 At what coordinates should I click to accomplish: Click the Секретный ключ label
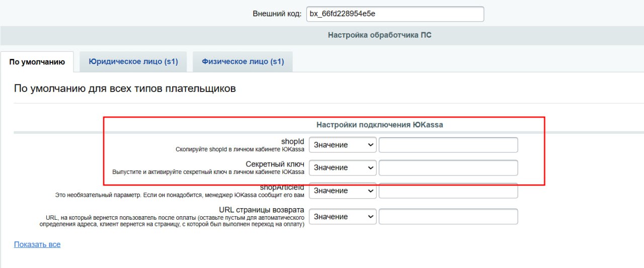pos(275,164)
